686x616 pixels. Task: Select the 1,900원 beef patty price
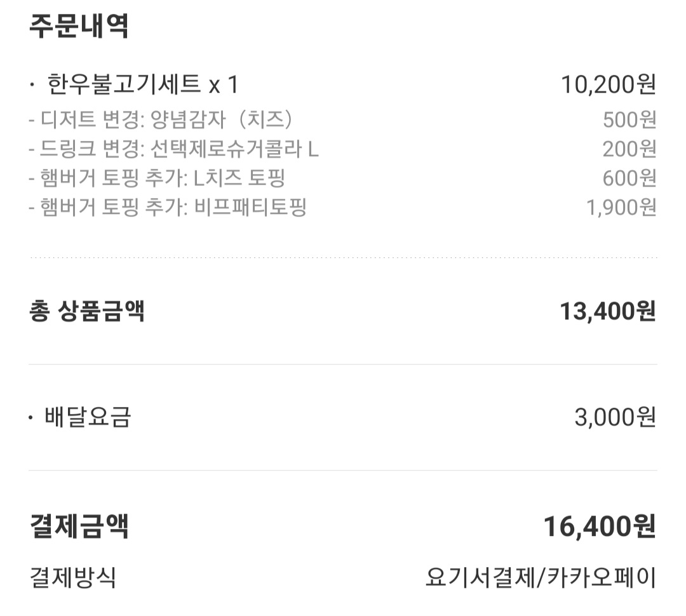pos(621,208)
